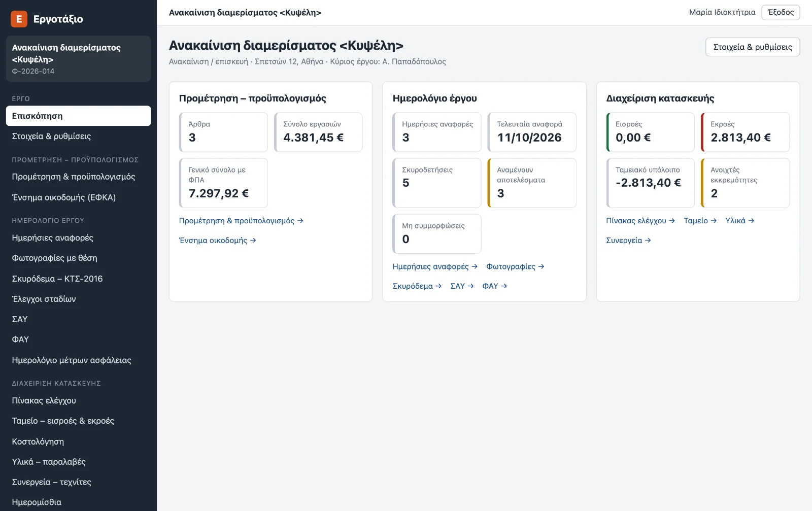The height and width of the screenshot is (511, 812).
Task: Open Σκυρόδεμα – ΚΤΣ-2016 in the sidebar
Action: pos(78,279)
